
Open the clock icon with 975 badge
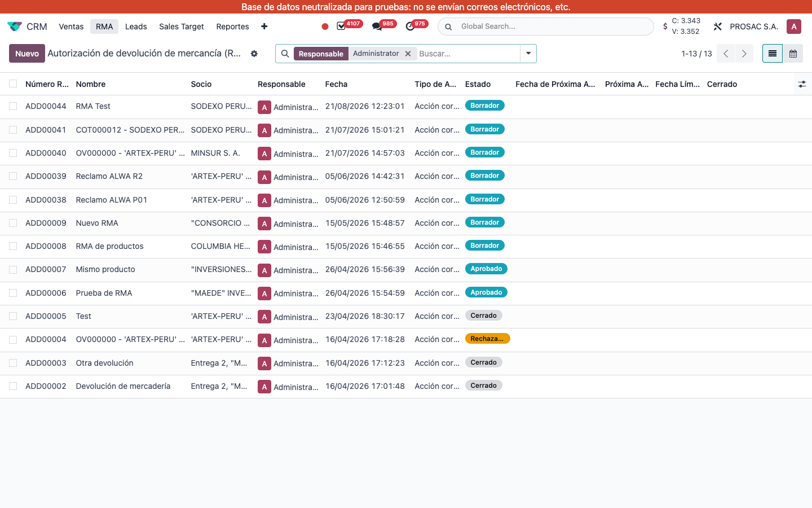pyautogui.click(x=410, y=27)
